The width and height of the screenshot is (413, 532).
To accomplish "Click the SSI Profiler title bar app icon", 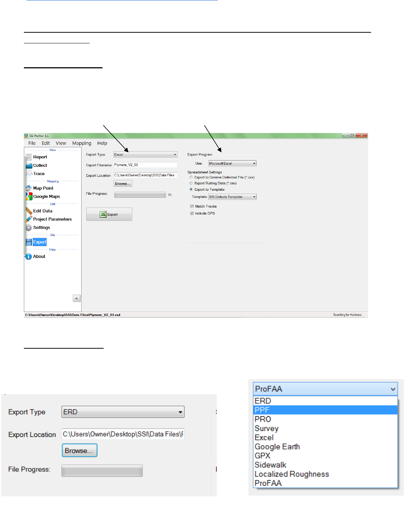I will [26, 136].
